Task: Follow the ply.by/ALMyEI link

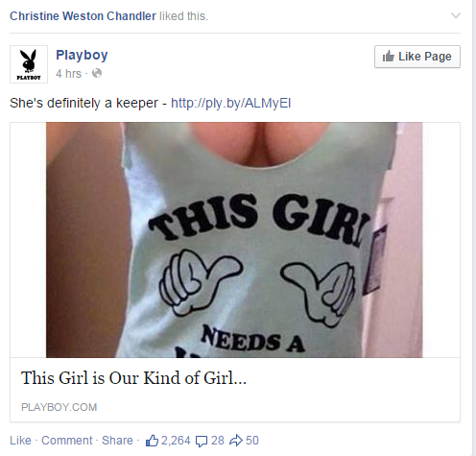Action: [x=231, y=103]
